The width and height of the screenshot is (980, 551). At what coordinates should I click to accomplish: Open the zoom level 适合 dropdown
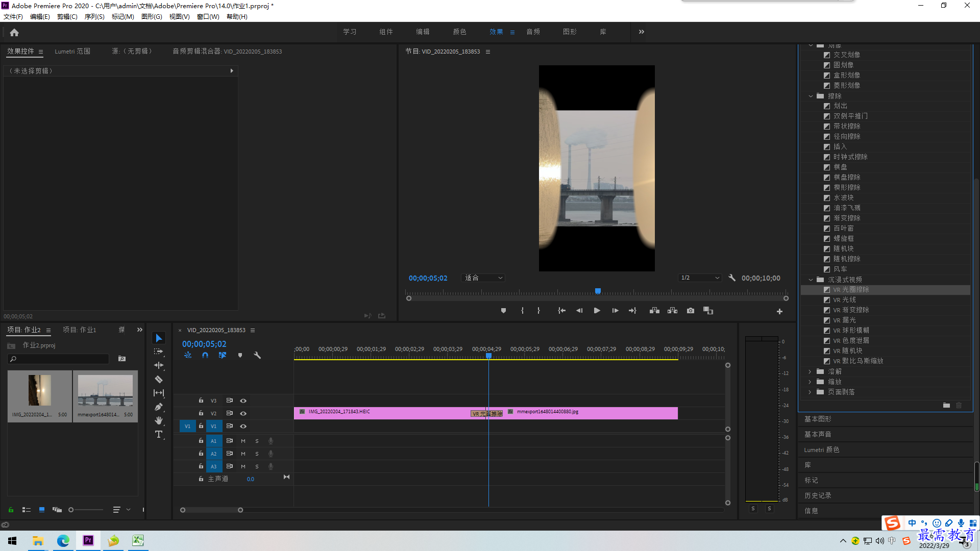(483, 278)
